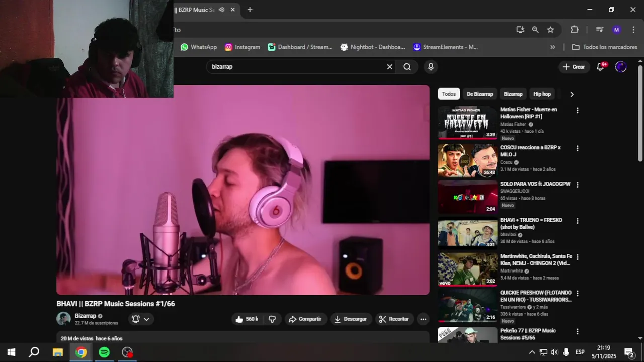Open YouTube account avatar menu
The width and height of the screenshot is (644, 362).
(621, 67)
